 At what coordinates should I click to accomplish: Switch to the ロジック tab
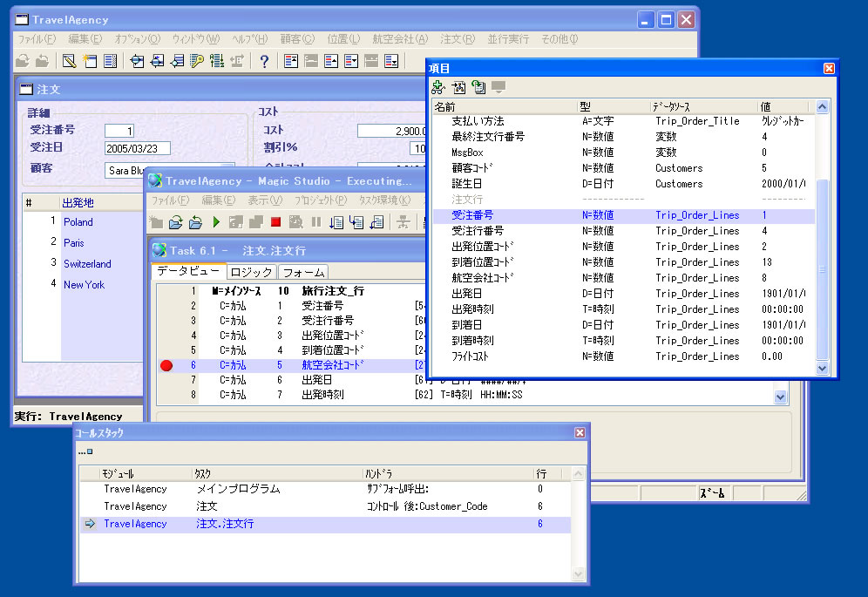[251, 272]
